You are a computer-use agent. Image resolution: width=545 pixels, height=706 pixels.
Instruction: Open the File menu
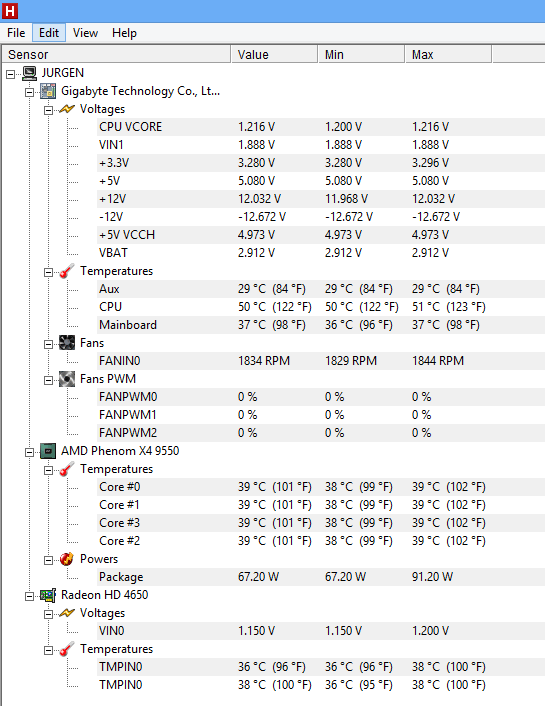pyautogui.click(x=16, y=33)
